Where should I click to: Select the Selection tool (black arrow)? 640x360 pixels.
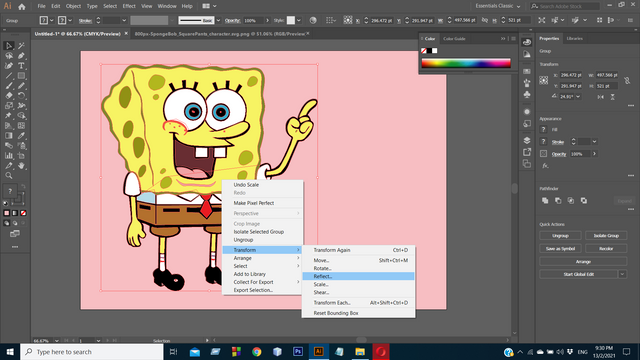pos(9,46)
